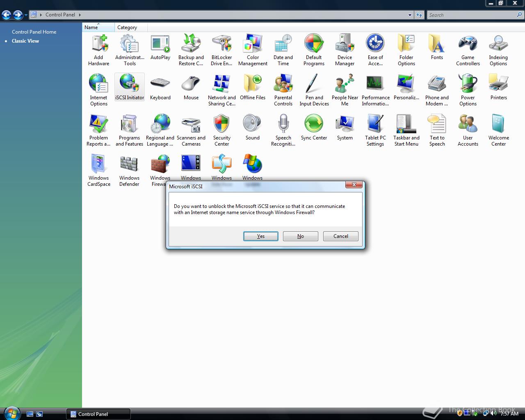Open Color Management
525x420 pixels.
[x=253, y=50]
